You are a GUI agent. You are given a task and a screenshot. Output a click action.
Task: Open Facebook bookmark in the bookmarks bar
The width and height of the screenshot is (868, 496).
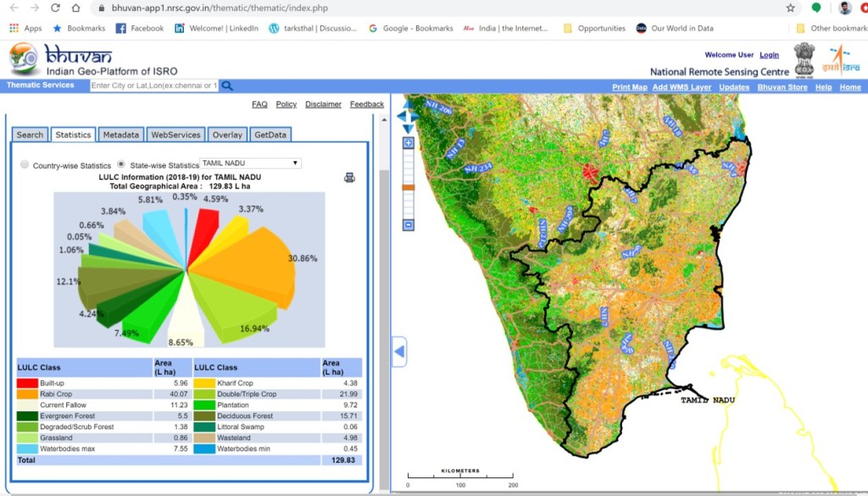click(x=140, y=28)
